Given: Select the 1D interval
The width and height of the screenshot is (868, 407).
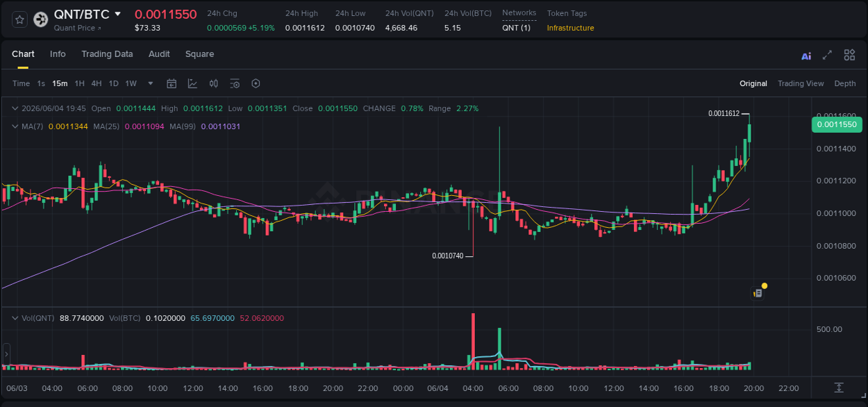Looking at the screenshot, I should pyautogui.click(x=113, y=83).
